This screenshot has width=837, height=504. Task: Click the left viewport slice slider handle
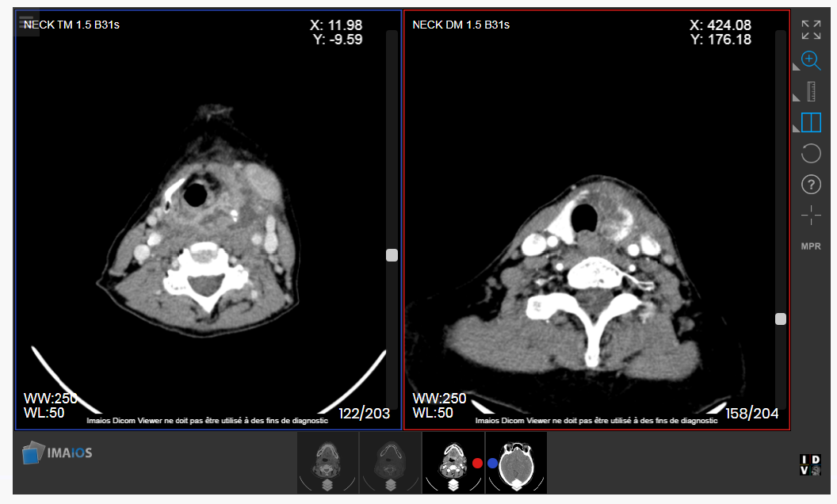392,255
